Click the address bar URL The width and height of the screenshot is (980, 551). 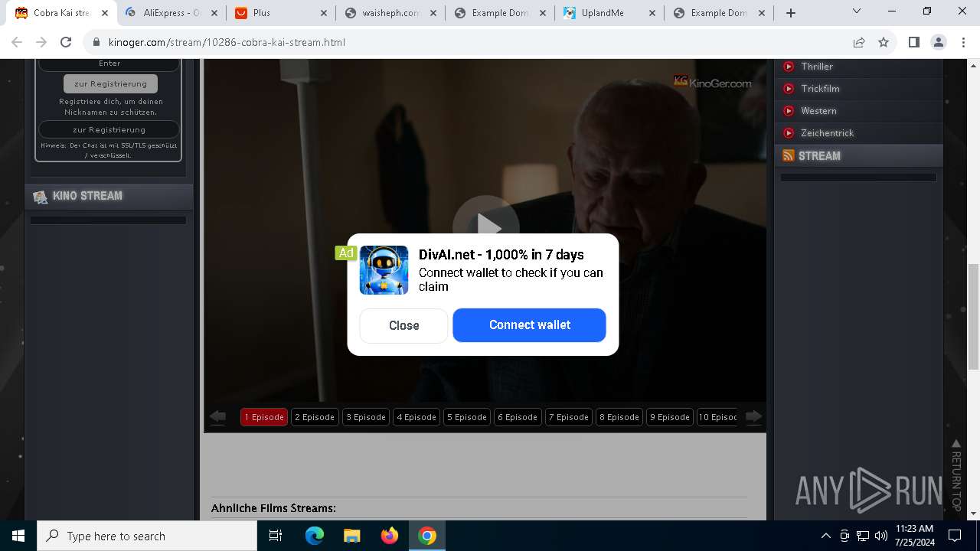tap(227, 42)
